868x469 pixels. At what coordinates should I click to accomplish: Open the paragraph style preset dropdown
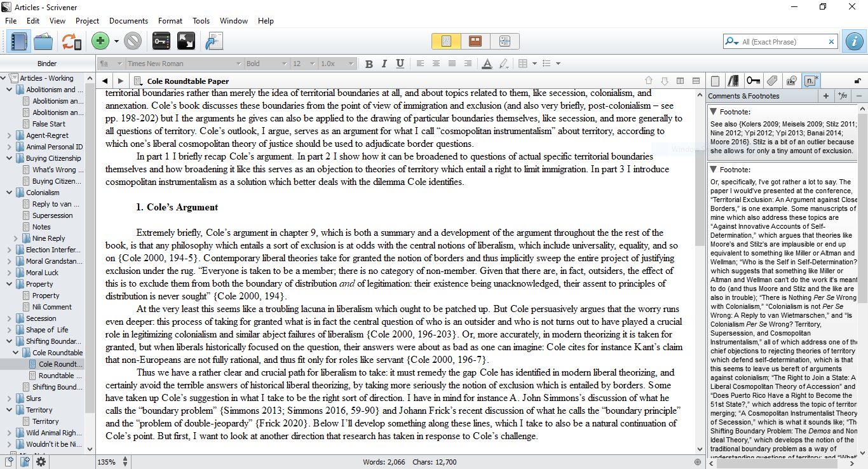111,64
